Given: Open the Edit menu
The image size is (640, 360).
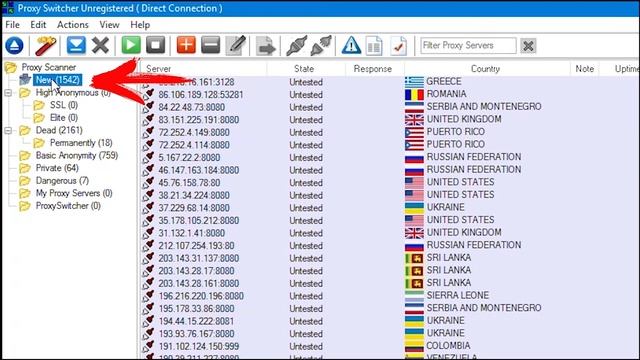Looking at the screenshot, I should point(38,25).
